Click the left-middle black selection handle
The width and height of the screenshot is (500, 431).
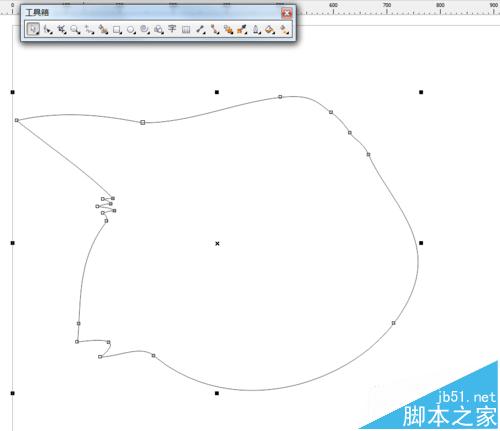click(x=13, y=243)
